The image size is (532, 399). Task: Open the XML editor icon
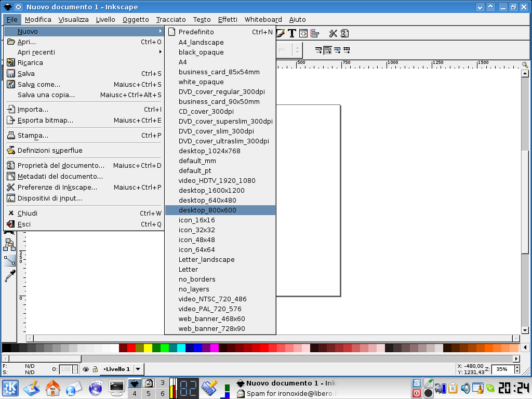[x=303, y=34]
